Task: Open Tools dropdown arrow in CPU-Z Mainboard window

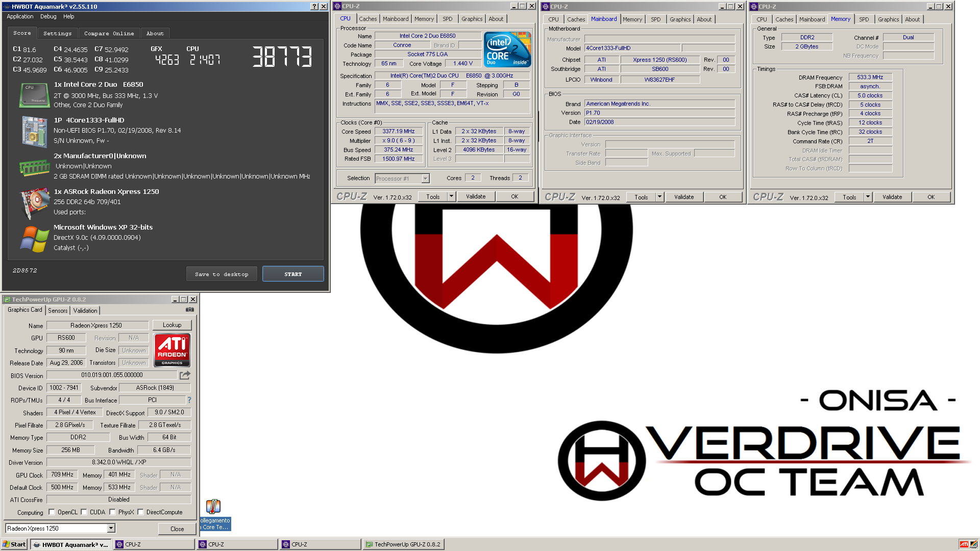Action: point(659,197)
